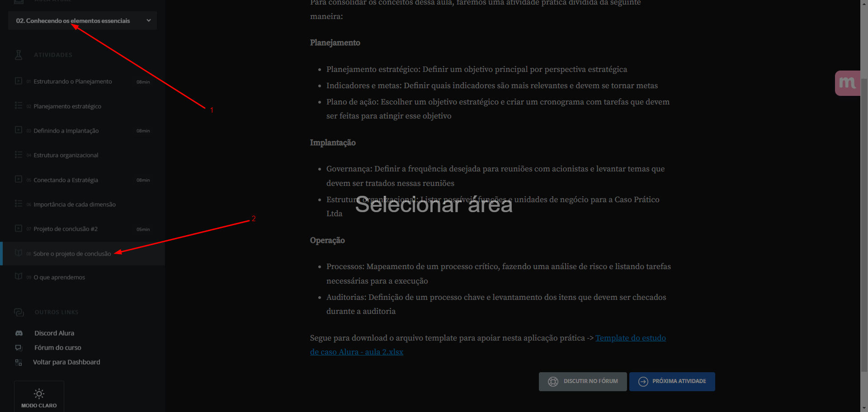
Task: Click arrow icon in Próxima Atividade button
Action: [x=643, y=382]
